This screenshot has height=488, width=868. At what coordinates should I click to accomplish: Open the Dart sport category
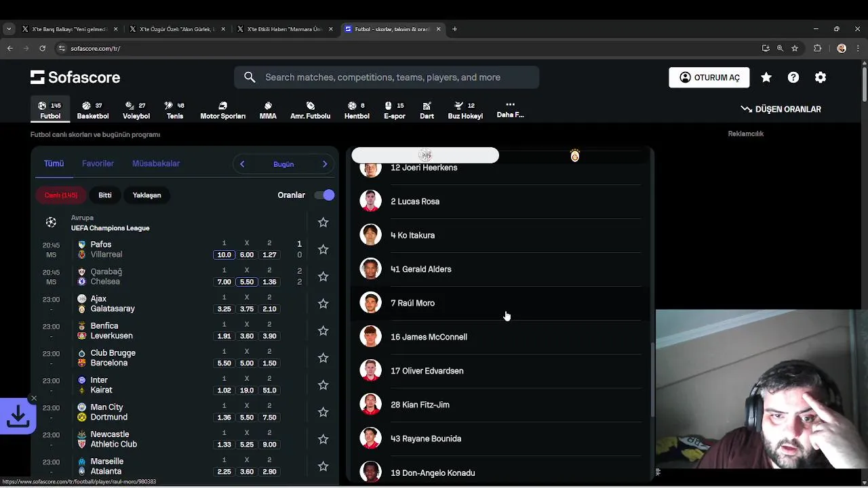coord(427,110)
